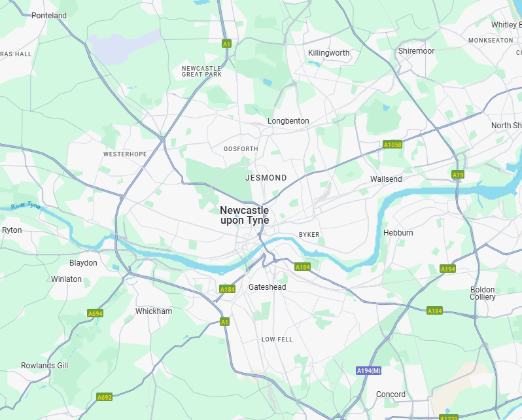The width and height of the screenshot is (522, 420).
Task: Click the Hebburn town label
Action: 398,233
